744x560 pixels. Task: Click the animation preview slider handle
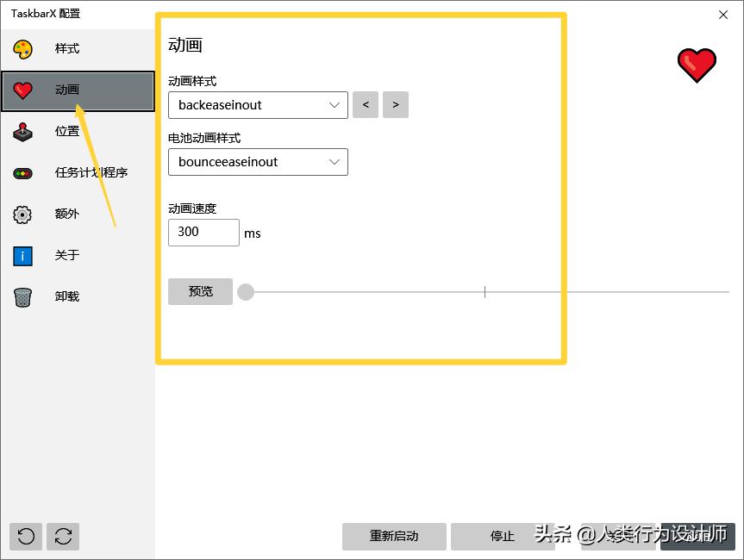pyautogui.click(x=246, y=291)
